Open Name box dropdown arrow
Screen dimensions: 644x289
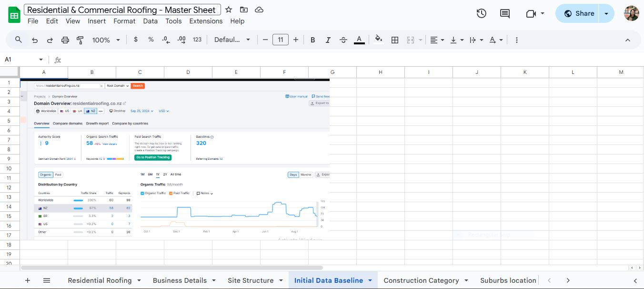(41, 60)
